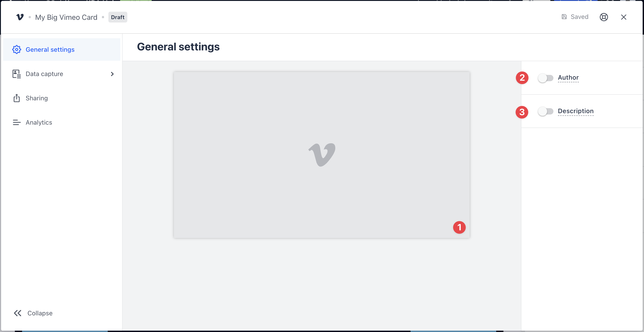Click the Vimeo logo in header
The width and height of the screenshot is (644, 332).
[20, 17]
